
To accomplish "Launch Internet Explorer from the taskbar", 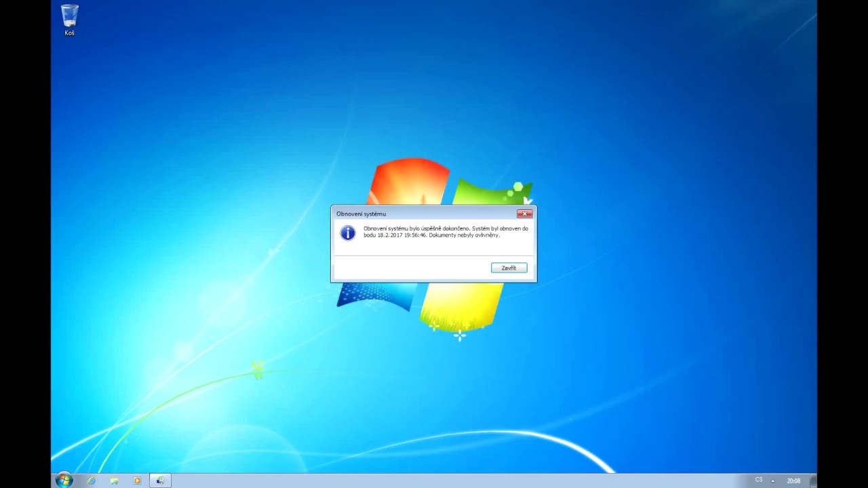I will pyautogui.click(x=91, y=481).
